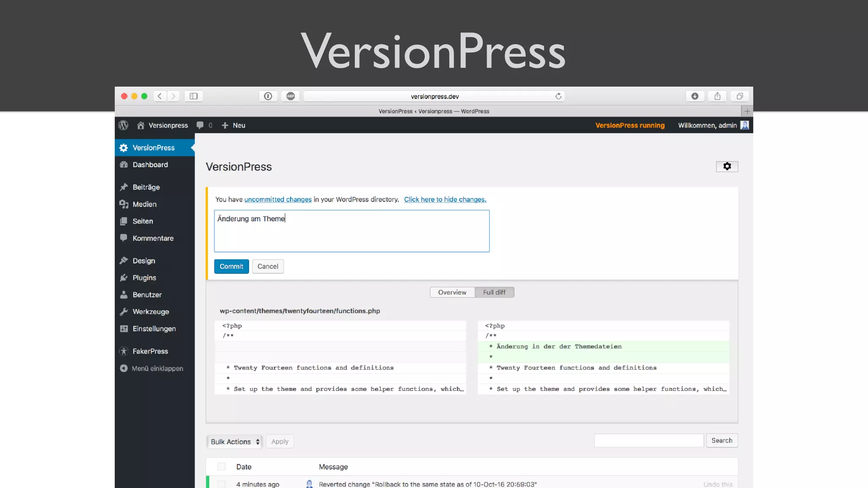Open the 1Password extension icon

pos(268,96)
